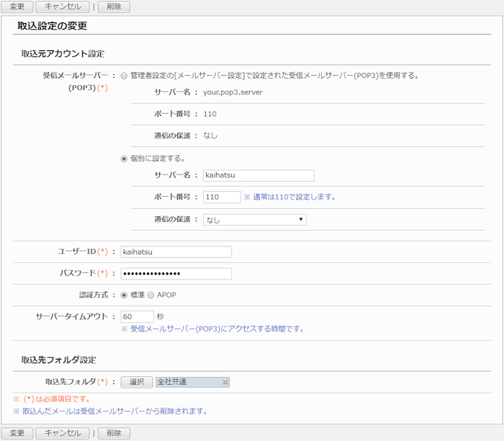Screen dimensions: 504x441
Task: Choose APOP authentication method
Action: pyautogui.click(x=151, y=295)
